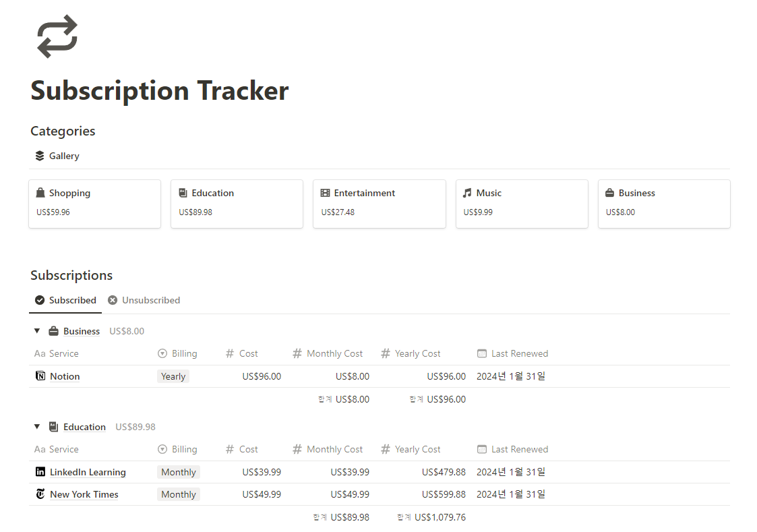This screenshot has width=757, height=532.
Task: Open the Music category card
Action: [x=522, y=204]
